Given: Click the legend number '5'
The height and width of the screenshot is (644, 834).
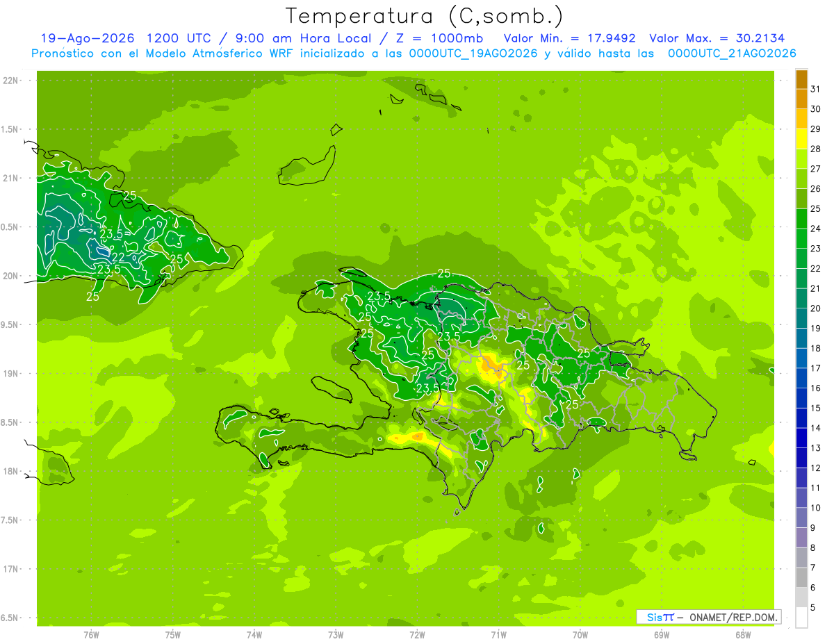Looking at the screenshot, I should [813, 608].
